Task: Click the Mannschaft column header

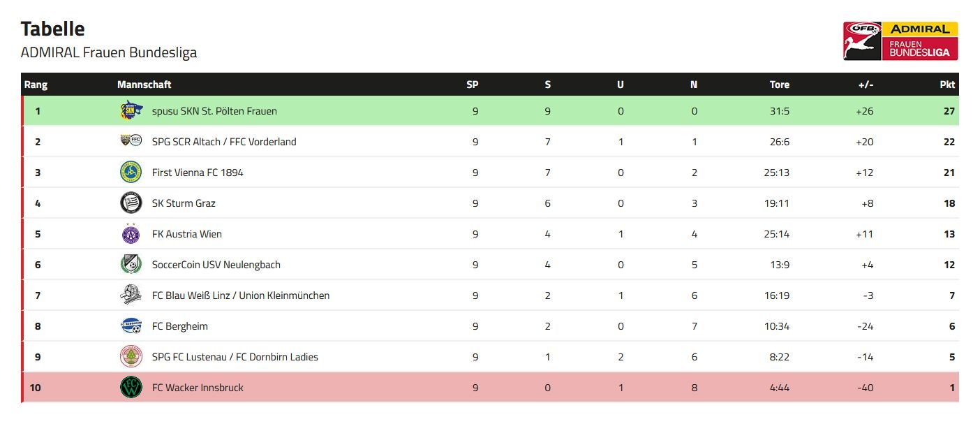Action: 144,85
